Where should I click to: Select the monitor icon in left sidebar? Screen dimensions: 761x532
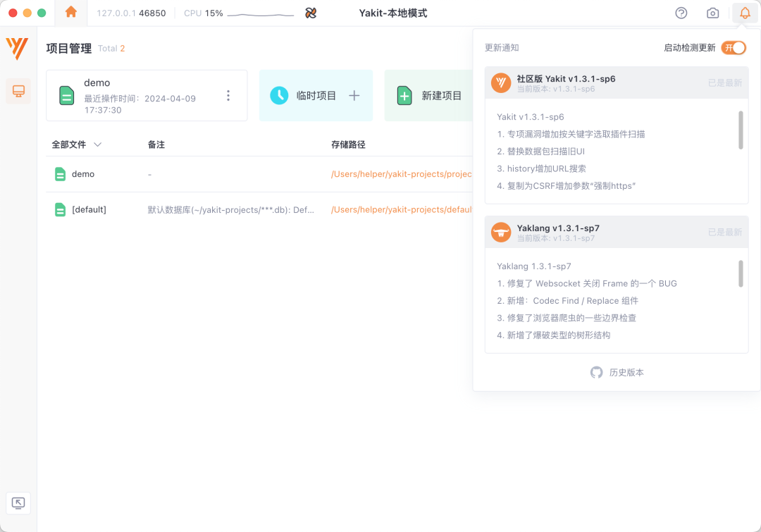coord(18,92)
